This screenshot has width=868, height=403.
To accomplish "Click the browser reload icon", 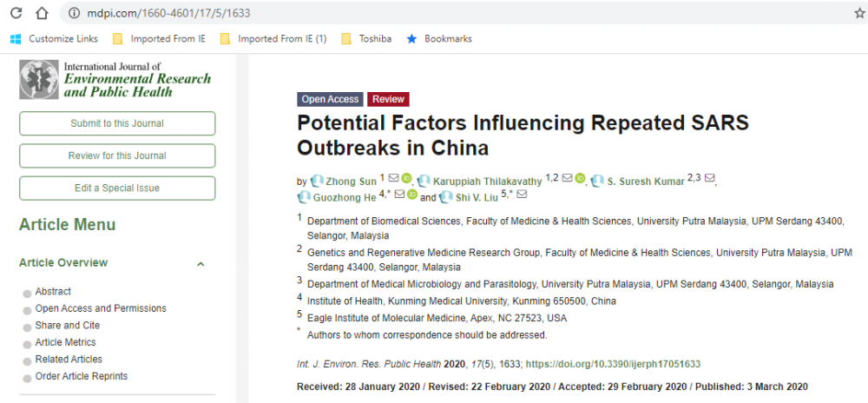I will (15, 14).
